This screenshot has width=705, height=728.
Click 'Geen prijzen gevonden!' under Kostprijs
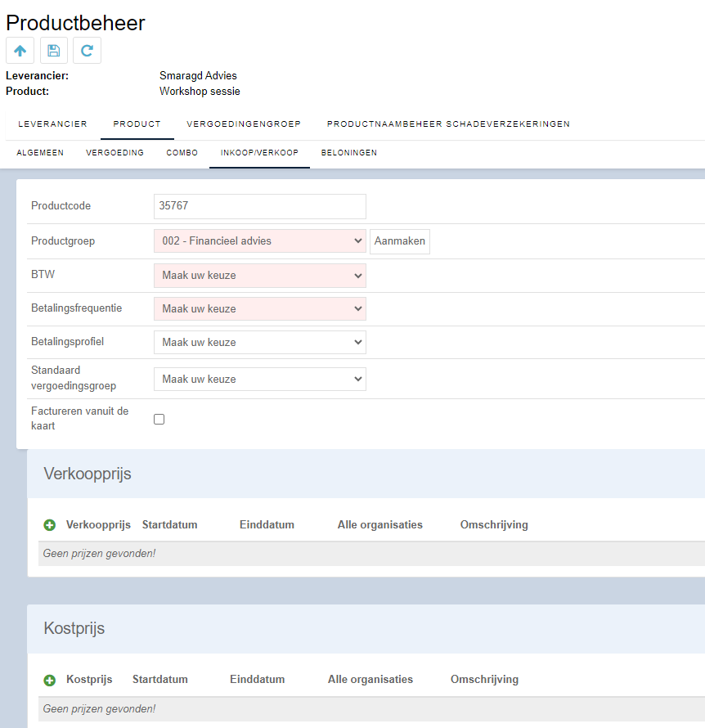pos(99,709)
